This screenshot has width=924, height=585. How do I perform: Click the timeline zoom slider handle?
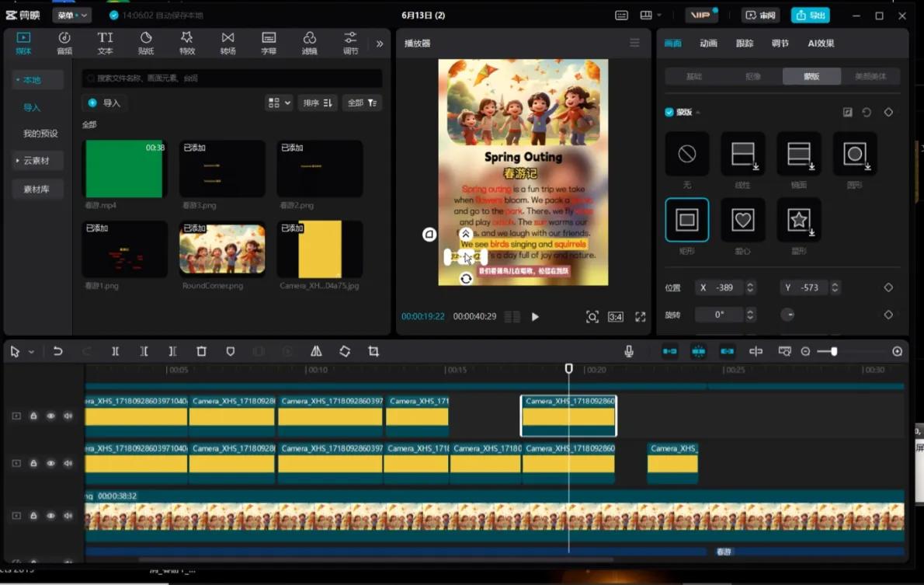[834, 351]
